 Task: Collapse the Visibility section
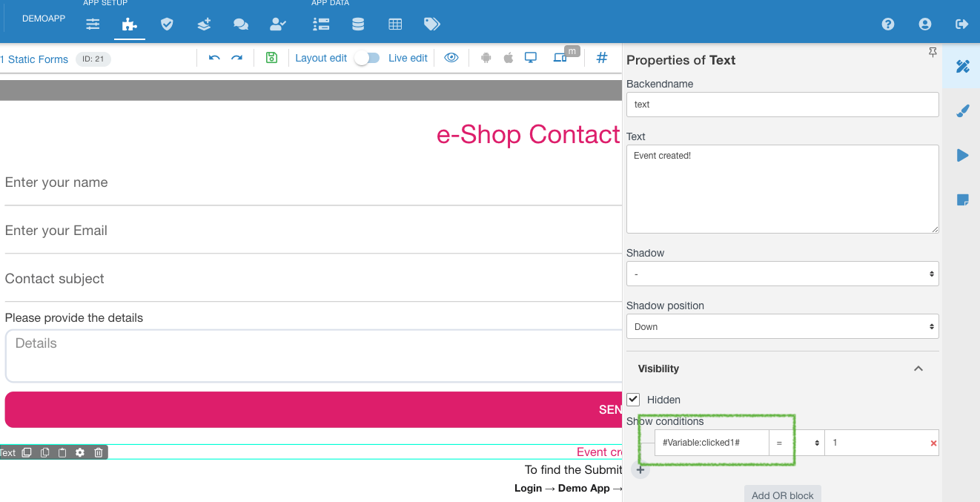click(918, 369)
